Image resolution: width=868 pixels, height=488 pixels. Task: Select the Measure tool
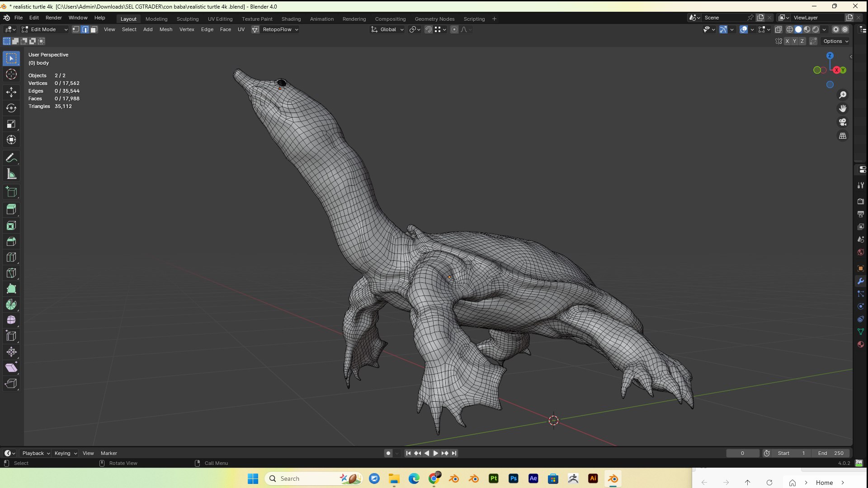tap(11, 174)
